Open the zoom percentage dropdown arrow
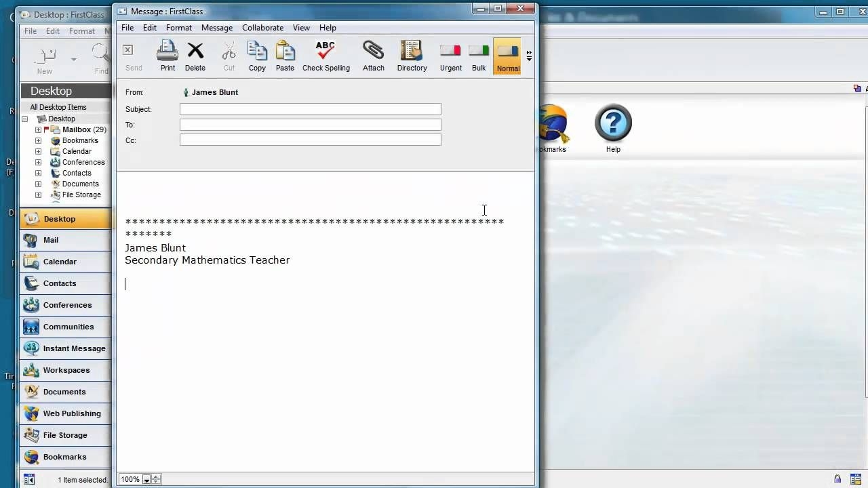 click(x=146, y=480)
